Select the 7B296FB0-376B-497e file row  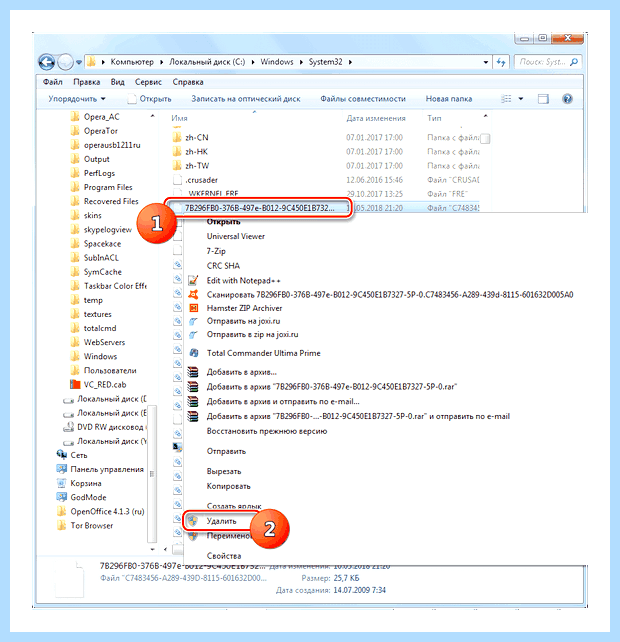tap(258, 208)
